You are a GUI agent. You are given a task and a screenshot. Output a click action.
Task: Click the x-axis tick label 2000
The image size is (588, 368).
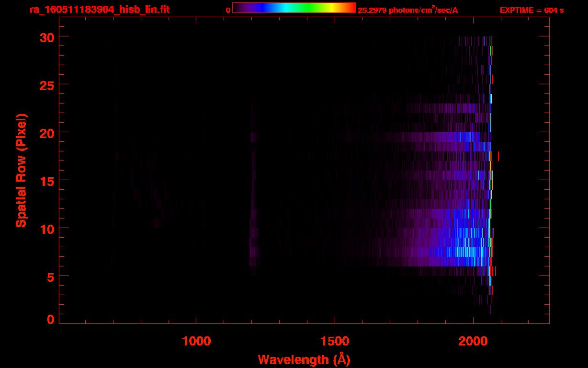coord(473,341)
